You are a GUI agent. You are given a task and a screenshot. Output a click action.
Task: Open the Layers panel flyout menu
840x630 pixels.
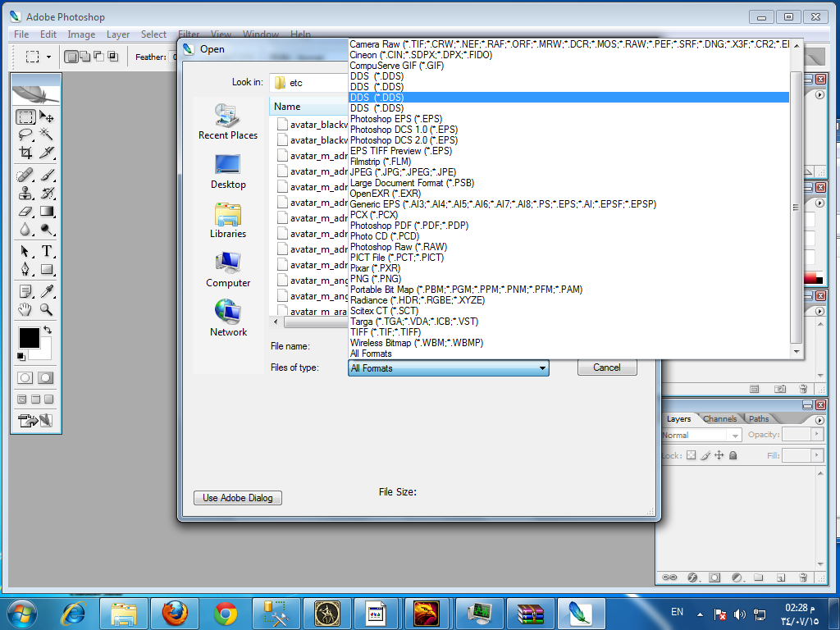click(819, 420)
